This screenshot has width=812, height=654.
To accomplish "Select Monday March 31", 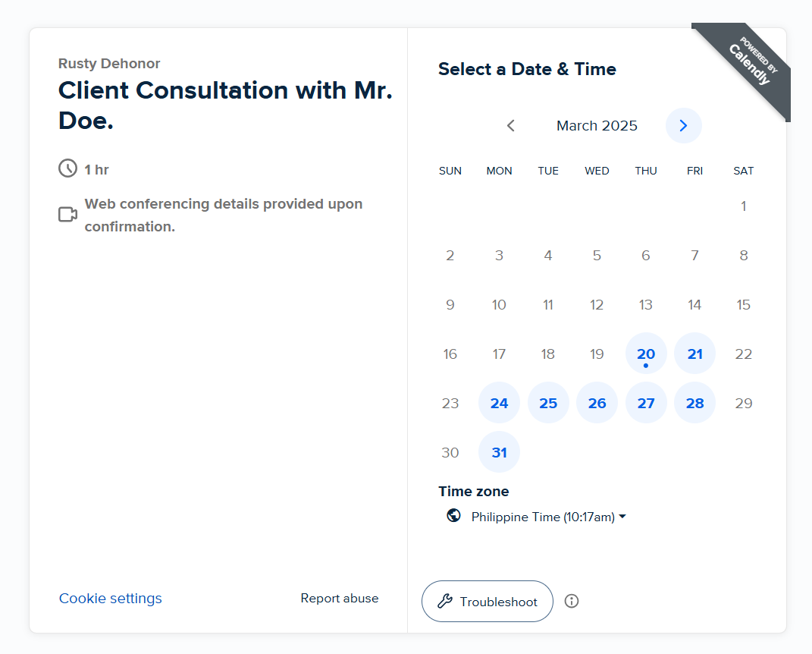I will 499,452.
